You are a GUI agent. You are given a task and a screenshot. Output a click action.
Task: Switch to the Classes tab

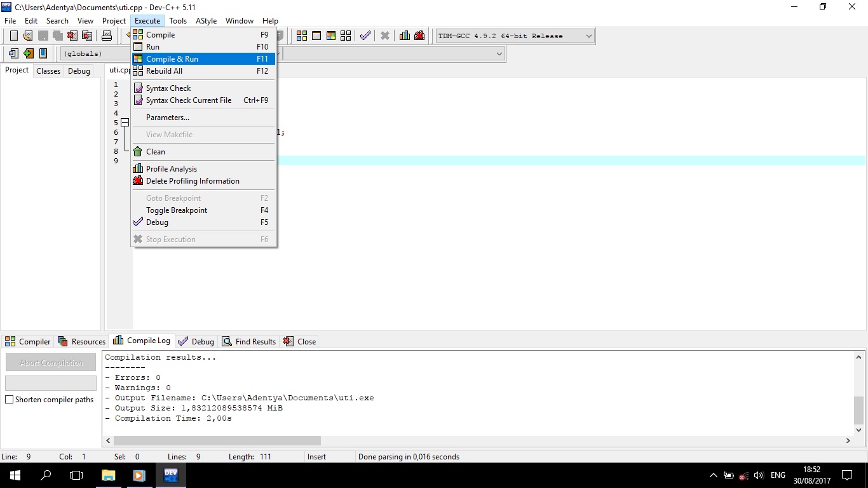tap(48, 71)
